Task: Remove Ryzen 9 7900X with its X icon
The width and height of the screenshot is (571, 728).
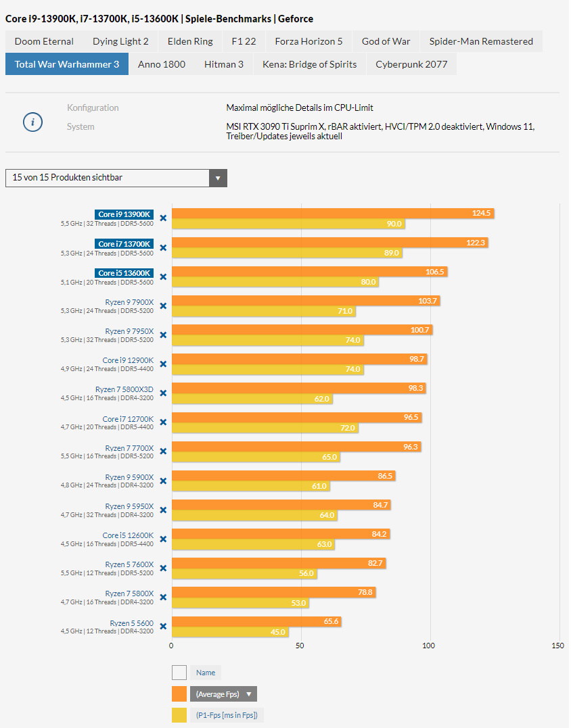Action: [163, 306]
